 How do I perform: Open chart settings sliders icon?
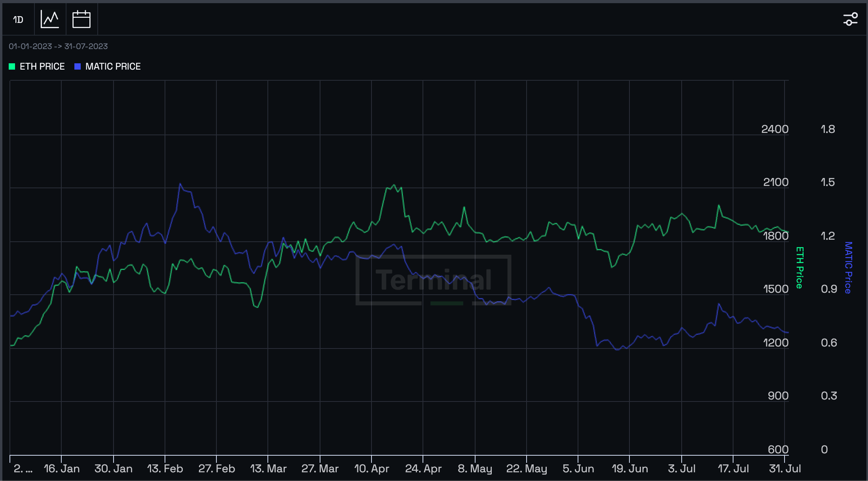[850, 19]
